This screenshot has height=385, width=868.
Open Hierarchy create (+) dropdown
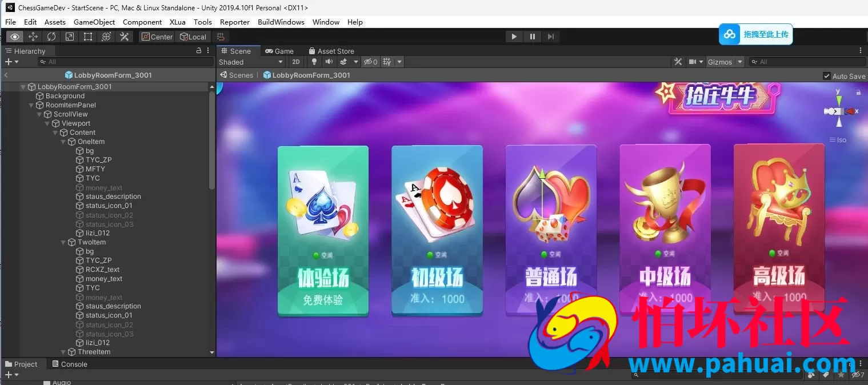(11, 62)
